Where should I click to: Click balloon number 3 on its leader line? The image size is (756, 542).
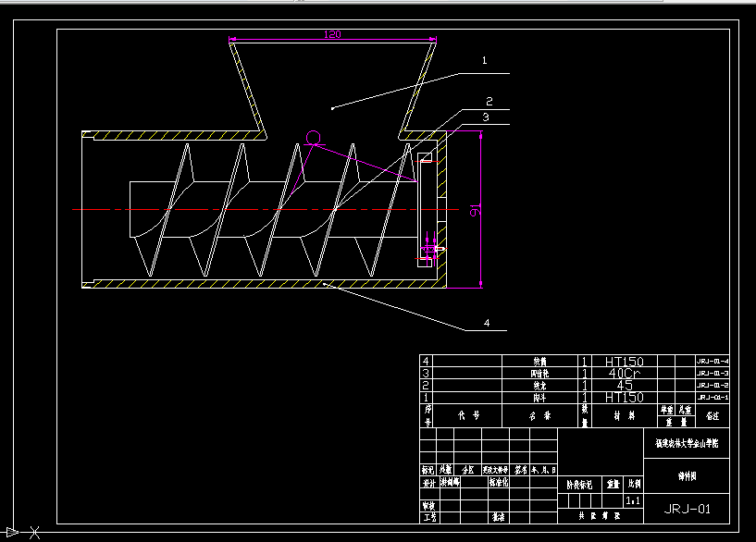tap(486, 117)
